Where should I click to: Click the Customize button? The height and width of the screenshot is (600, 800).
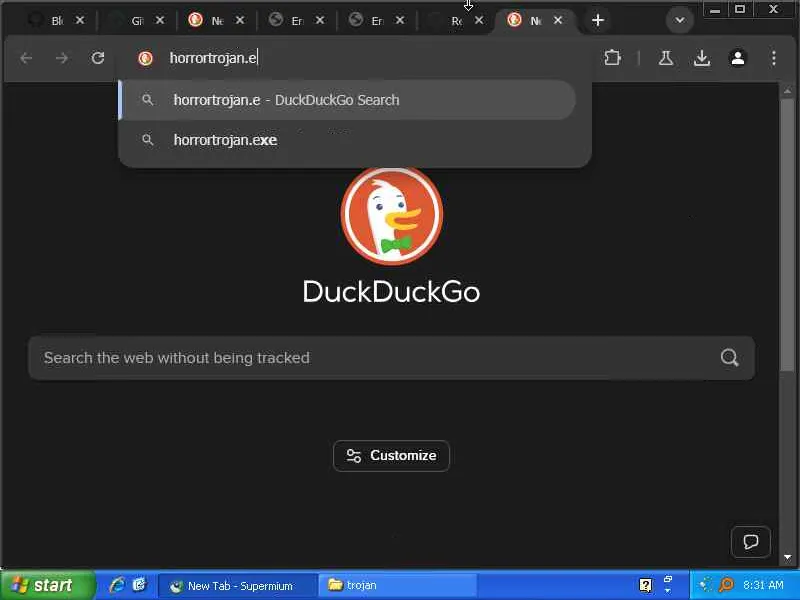[391, 456]
